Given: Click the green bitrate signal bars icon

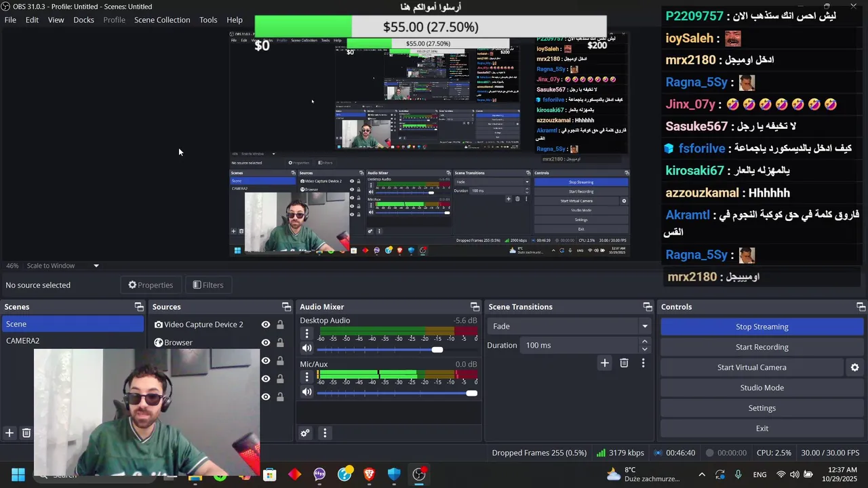Looking at the screenshot, I should [x=601, y=453].
